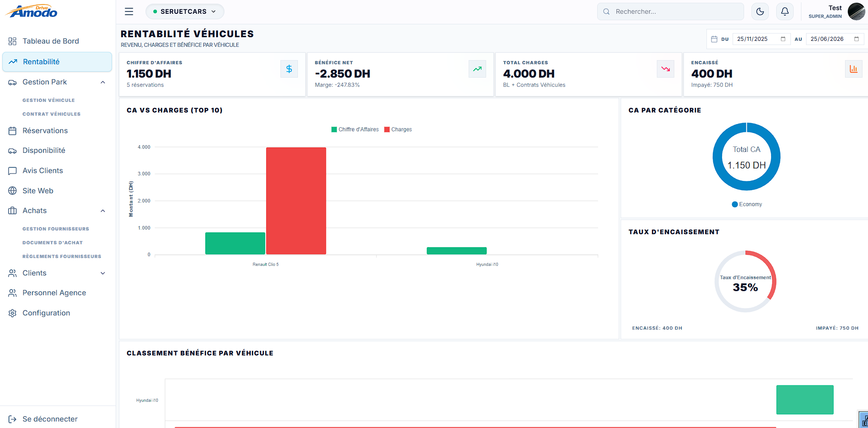Expand the Clients submenu chevron
Screen dimensions: 868x428
click(x=103, y=273)
